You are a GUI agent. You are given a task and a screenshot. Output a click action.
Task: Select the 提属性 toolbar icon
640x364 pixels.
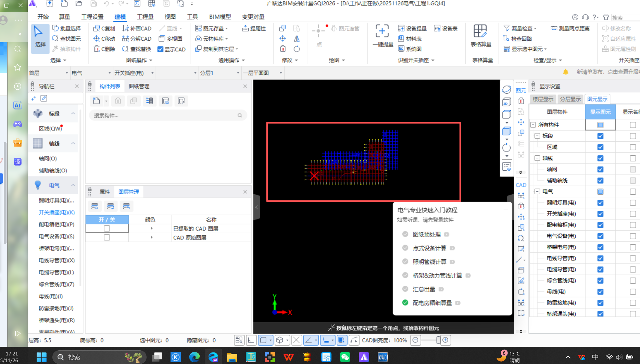point(254,28)
